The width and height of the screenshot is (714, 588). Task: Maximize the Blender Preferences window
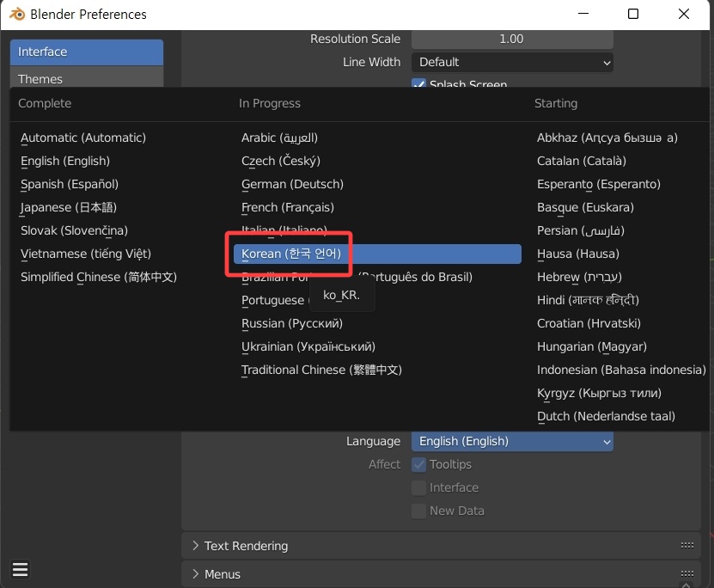(x=633, y=14)
